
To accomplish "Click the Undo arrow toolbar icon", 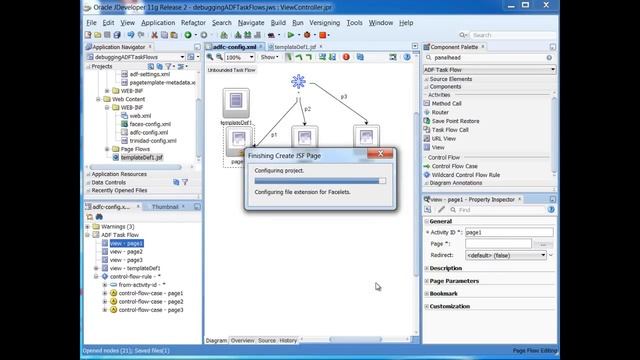I will click(131, 35).
